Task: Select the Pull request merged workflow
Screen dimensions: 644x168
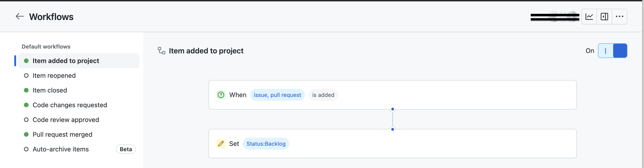Action: tap(63, 134)
